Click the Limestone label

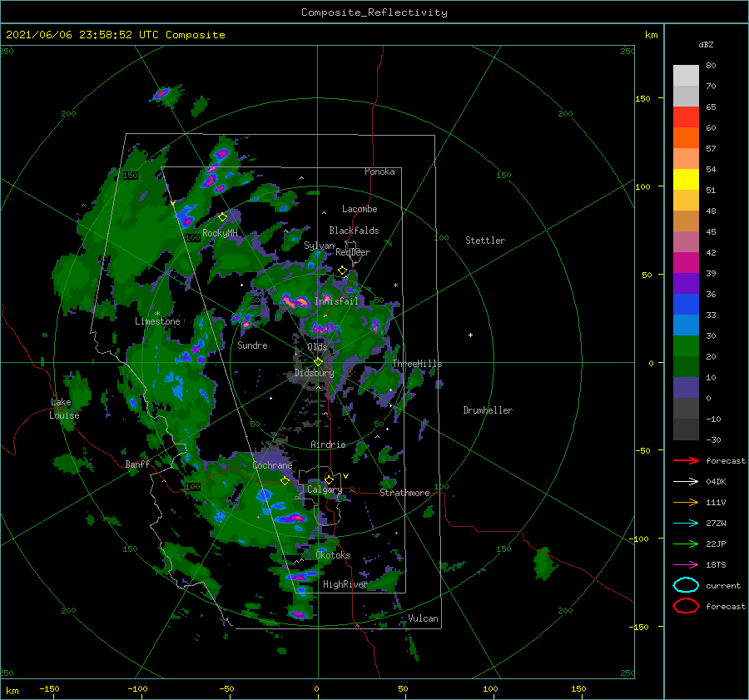(157, 321)
